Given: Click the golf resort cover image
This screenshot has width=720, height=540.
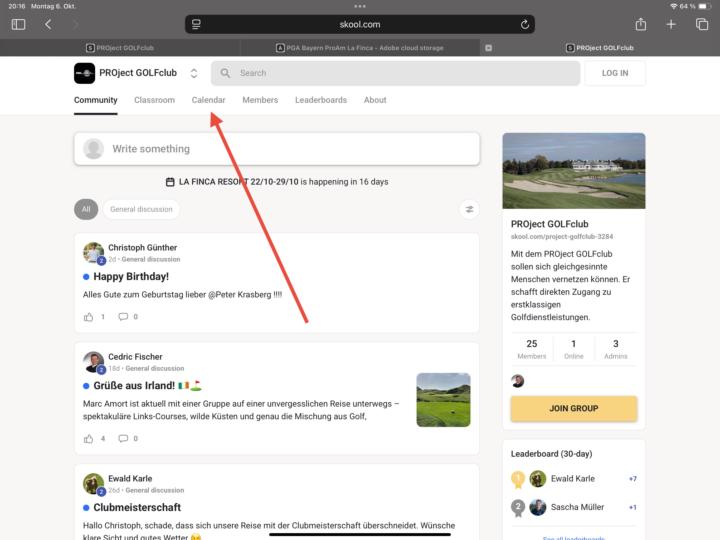Looking at the screenshot, I should click(x=574, y=171).
